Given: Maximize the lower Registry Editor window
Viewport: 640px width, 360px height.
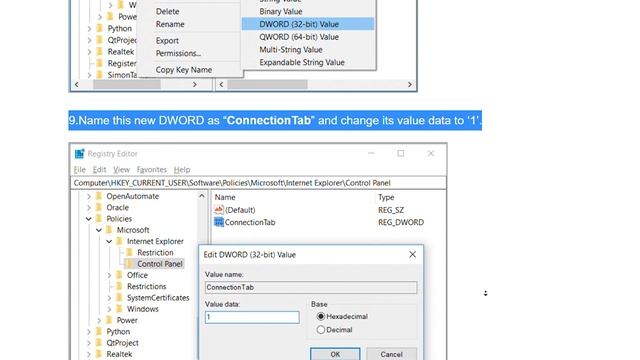Looking at the screenshot, I should click(x=401, y=153).
